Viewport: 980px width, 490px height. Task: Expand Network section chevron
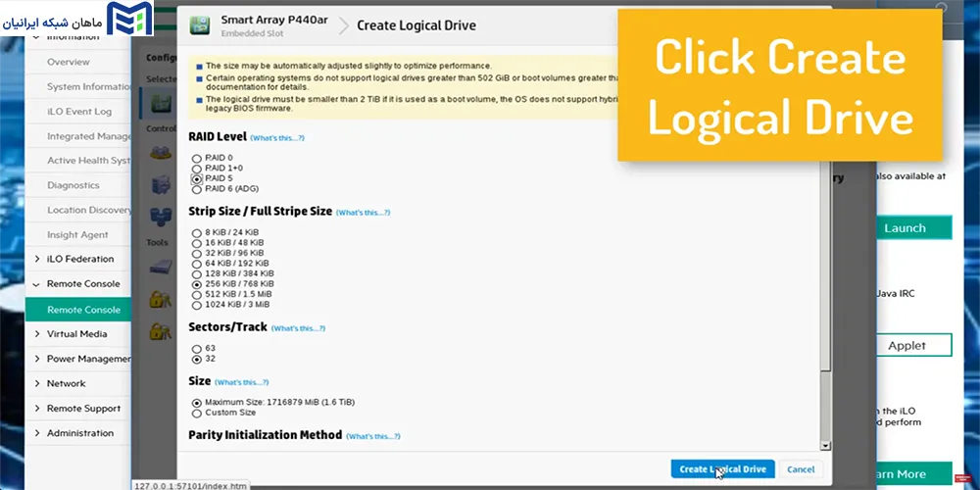[37, 384]
